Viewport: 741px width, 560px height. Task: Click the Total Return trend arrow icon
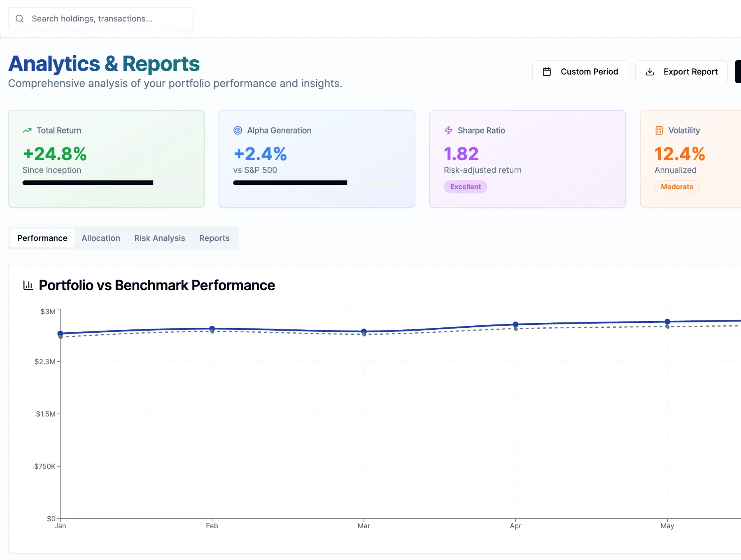27,131
